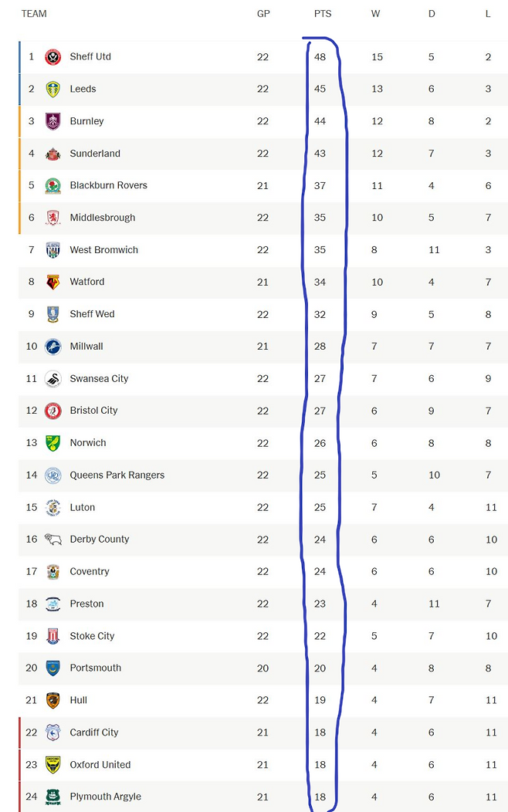508x812 pixels.
Task: Click the West Bromwich team name
Action: tap(104, 249)
